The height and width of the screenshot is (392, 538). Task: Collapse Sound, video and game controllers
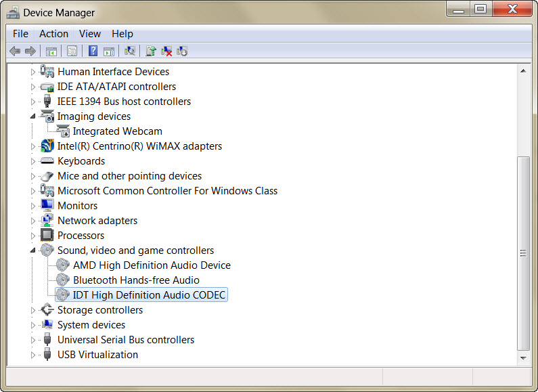(32, 251)
